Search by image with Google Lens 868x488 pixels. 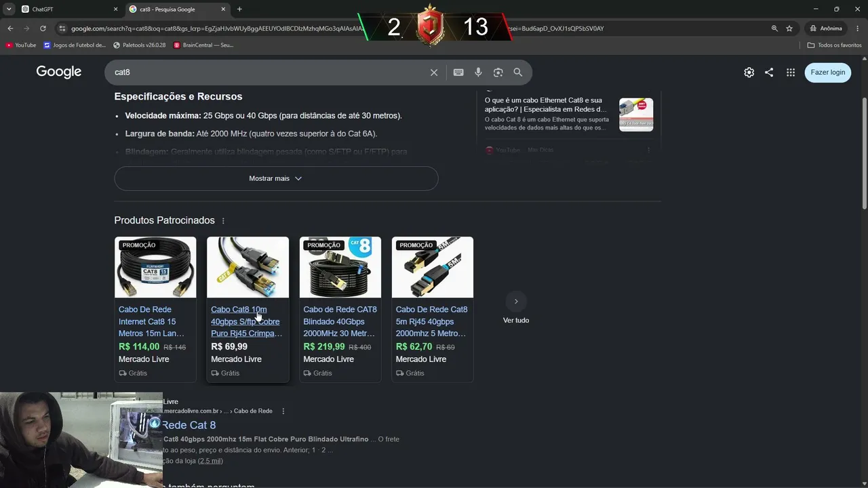(498, 73)
